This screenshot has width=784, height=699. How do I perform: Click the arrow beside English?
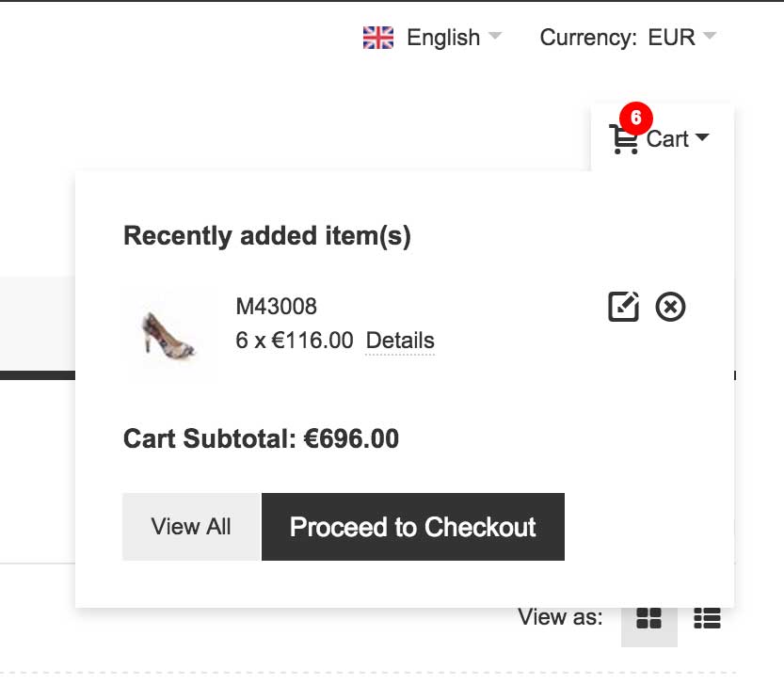[495, 37]
